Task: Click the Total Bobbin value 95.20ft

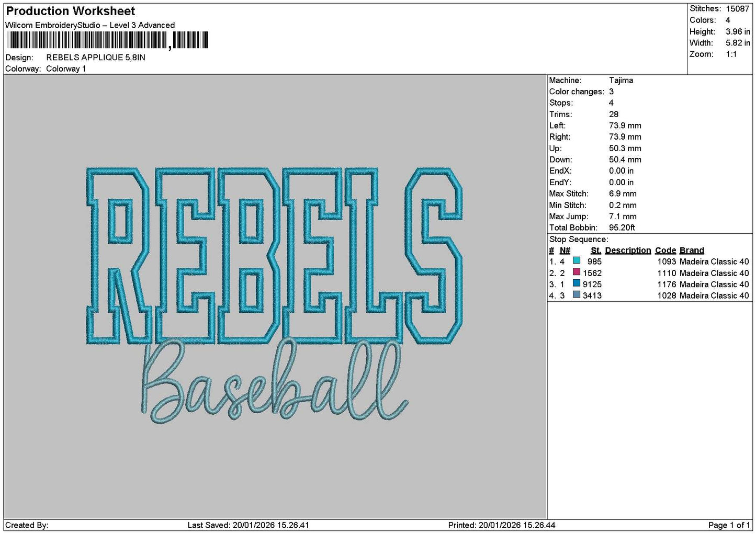Action: tap(622, 228)
